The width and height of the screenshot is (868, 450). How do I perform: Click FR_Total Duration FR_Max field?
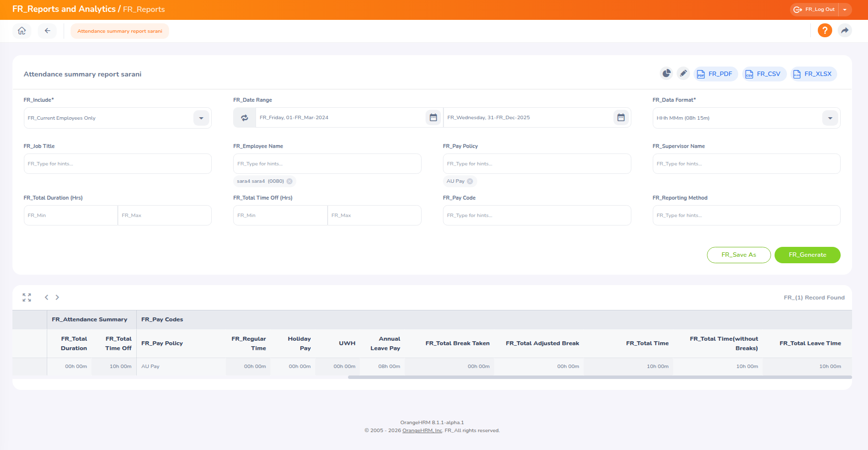tap(165, 216)
